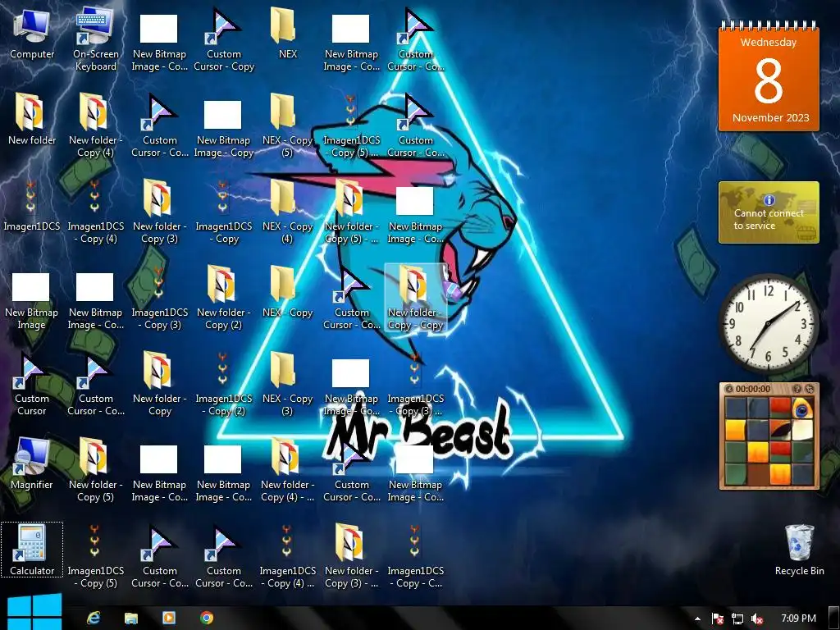Open File Explorer from the taskbar

pos(131,618)
